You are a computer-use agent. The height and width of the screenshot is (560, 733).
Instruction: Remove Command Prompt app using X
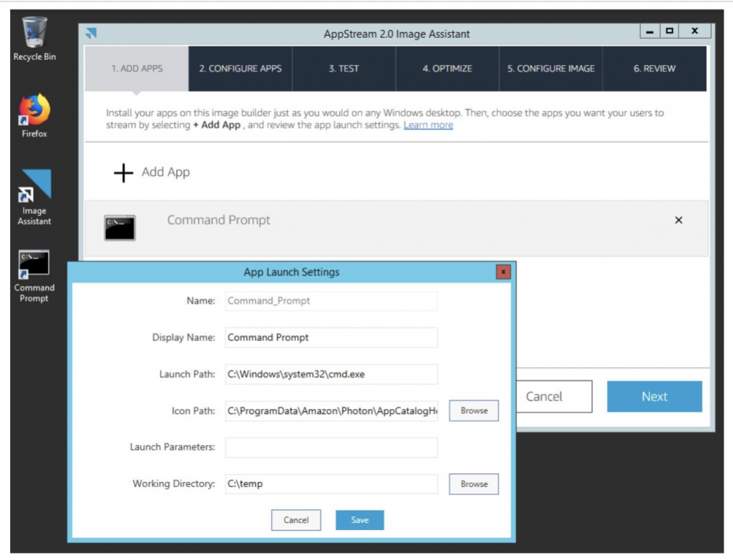point(679,220)
